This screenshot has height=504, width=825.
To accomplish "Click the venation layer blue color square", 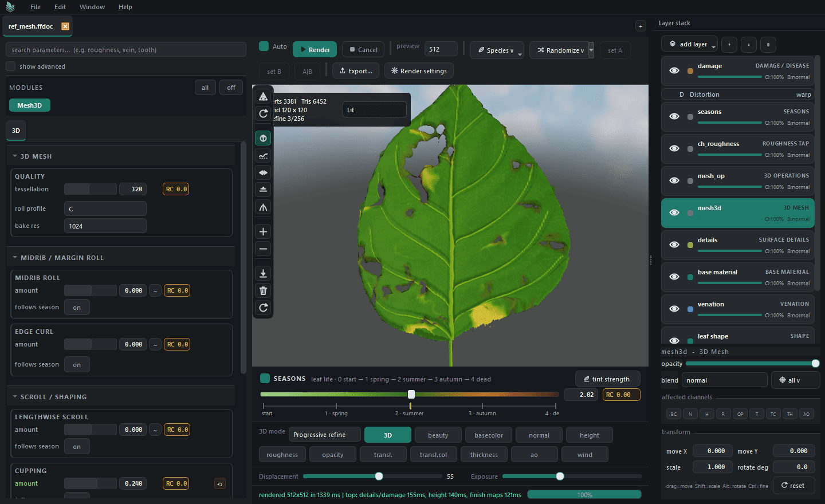I will point(690,309).
